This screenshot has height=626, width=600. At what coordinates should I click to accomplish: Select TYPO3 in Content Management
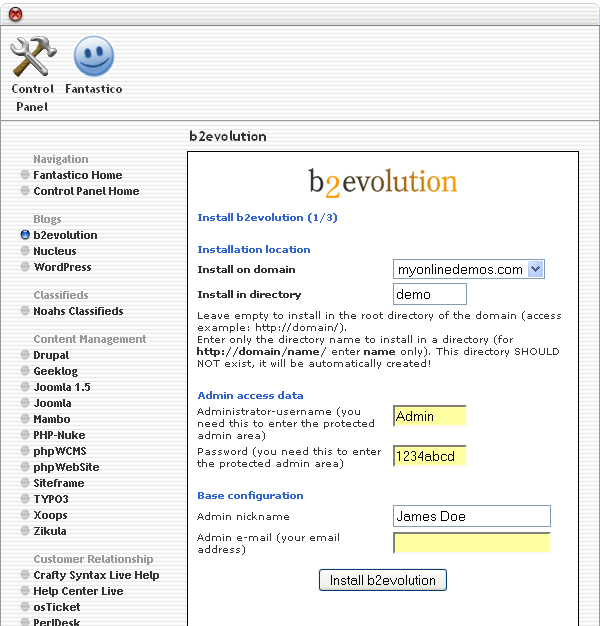(x=51, y=499)
